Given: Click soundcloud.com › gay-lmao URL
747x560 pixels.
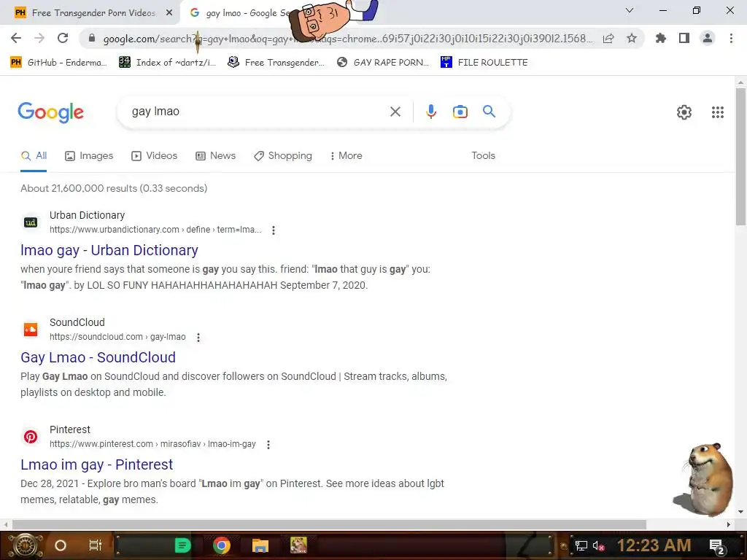Looking at the screenshot, I should pyautogui.click(x=117, y=337).
